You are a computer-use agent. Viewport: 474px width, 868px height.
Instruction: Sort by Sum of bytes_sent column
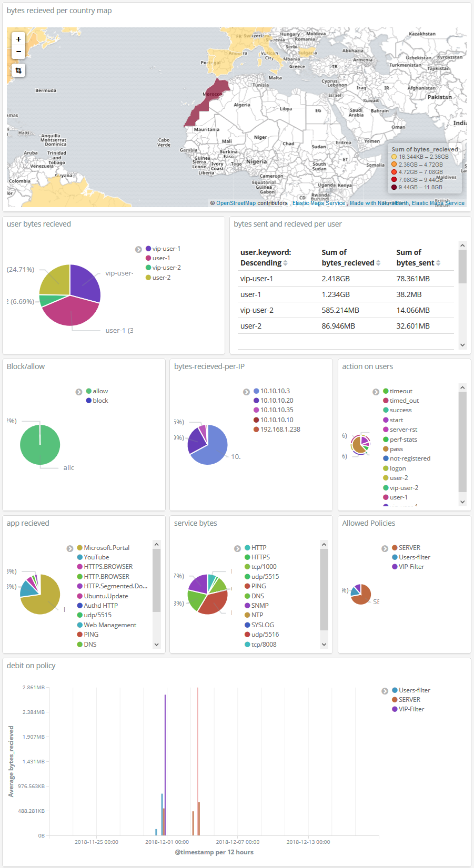(x=438, y=263)
